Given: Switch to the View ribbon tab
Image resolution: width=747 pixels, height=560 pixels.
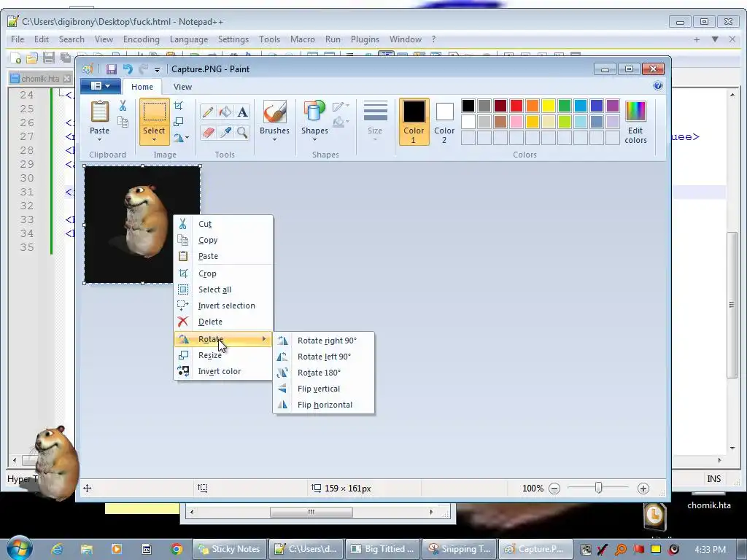Looking at the screenshot, I should point(182,87).
